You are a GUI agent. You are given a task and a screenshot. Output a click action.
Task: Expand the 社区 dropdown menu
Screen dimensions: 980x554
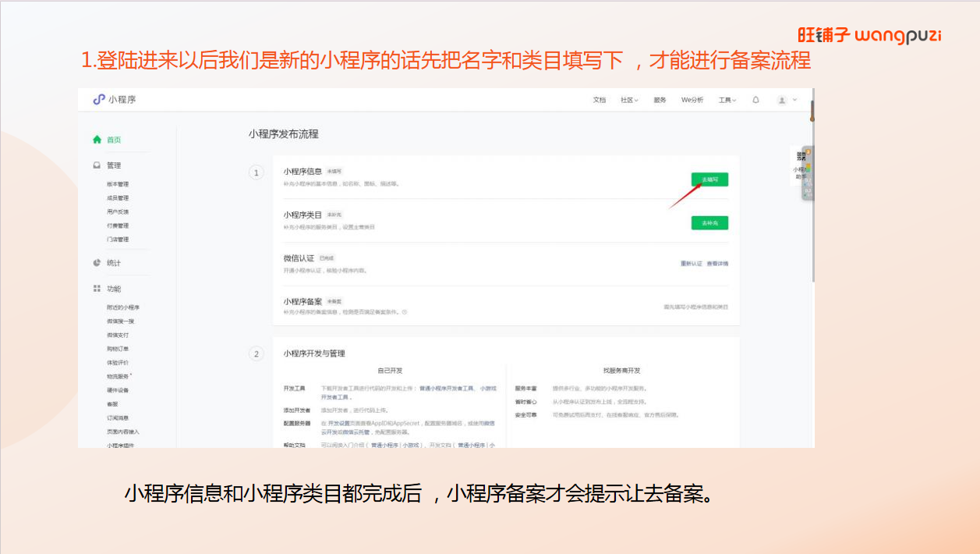click(629, 100)
